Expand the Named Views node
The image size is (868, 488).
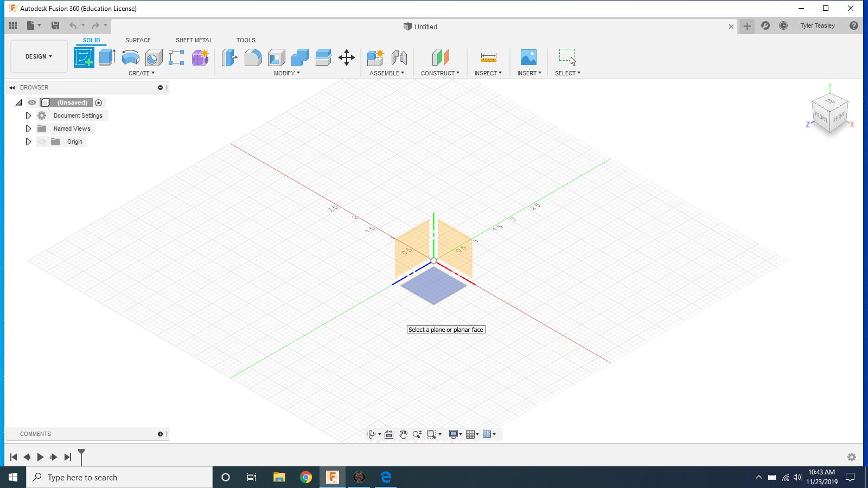click(28, 129)
